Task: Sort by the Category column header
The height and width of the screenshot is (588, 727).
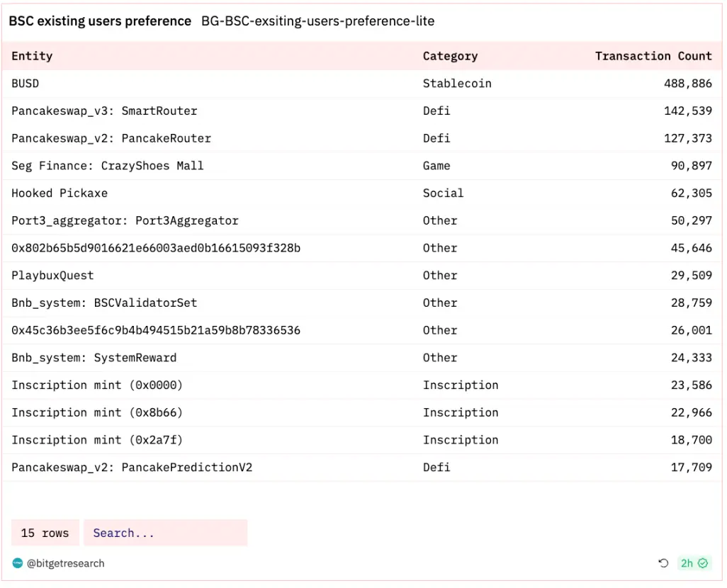Action: point(450,56)
